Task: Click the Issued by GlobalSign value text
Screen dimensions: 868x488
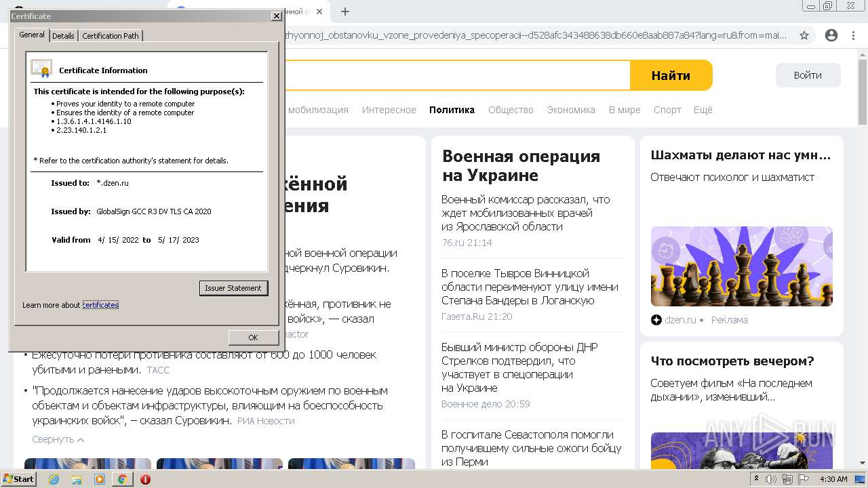Action: pyautogui.click(x=154, y=211)
